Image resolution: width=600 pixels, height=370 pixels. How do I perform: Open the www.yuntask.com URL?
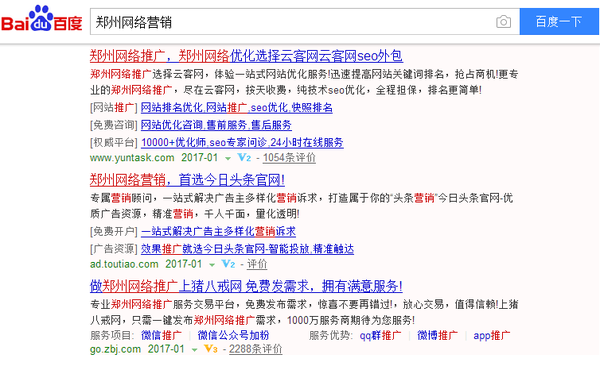click(x=132, y=158)
